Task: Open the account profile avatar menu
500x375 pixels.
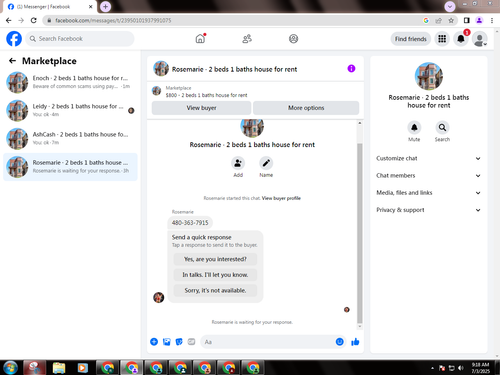Action: click(x=480, y=39)
